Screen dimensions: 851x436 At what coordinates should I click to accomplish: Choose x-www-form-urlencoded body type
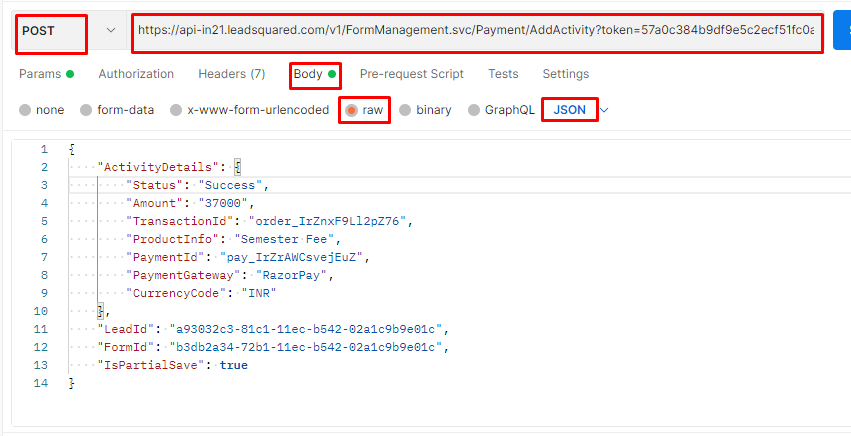coord(250,110)
